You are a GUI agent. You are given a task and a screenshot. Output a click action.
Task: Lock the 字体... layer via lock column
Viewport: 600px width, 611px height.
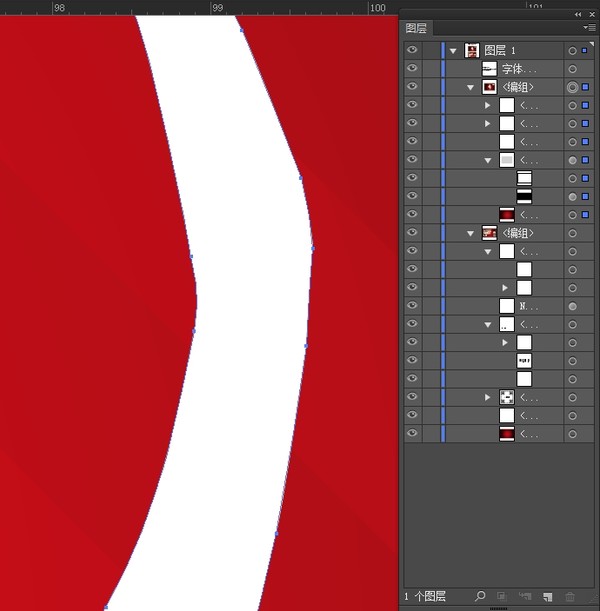[431, 69]
